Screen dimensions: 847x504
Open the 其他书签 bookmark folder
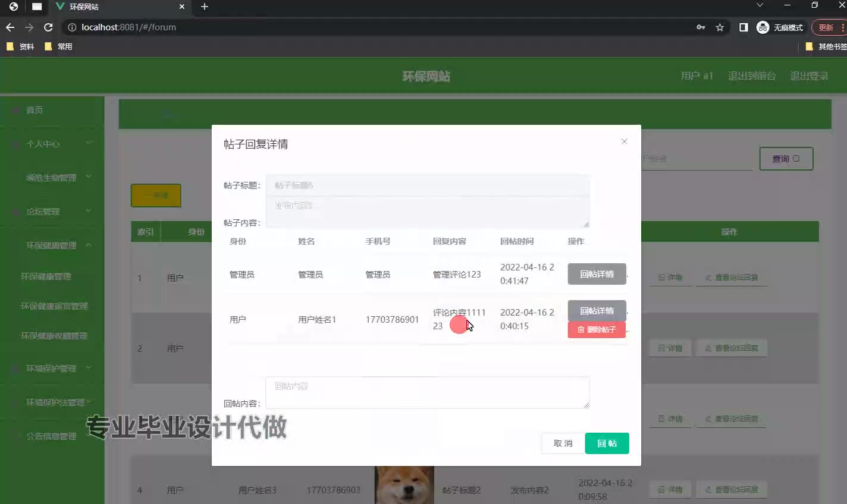pyautogui.click(x=826, y=46)
